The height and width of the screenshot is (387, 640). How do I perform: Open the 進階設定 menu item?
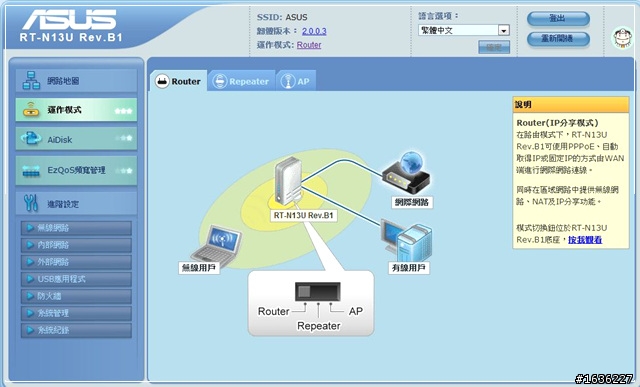pyautogui.click(x=76, y=203)
